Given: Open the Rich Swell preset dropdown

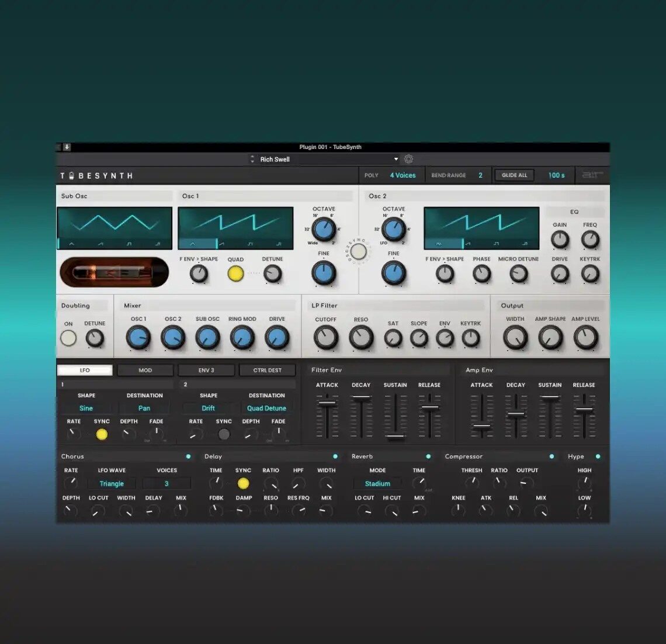Looking at the screenshot, I should coord(323,158).
